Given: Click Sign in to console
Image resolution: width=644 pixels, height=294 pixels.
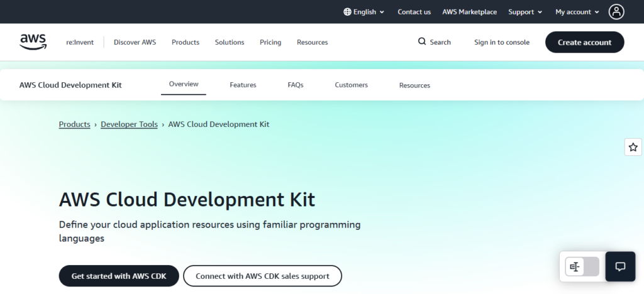Looking at the screenshot, I should pyautogui.click(x=501, y=42).
